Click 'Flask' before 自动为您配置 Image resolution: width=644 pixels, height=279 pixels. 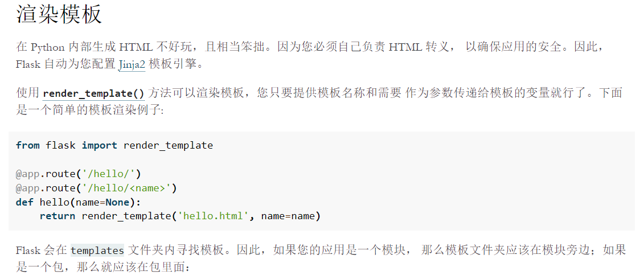coord(28,65)
